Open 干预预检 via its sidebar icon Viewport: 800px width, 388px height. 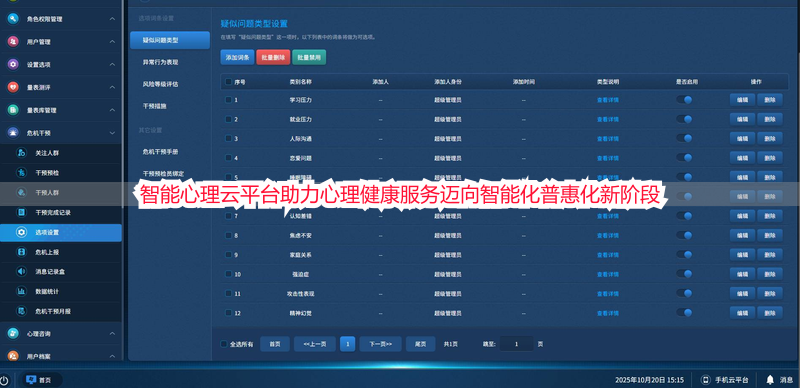point(21,173)
